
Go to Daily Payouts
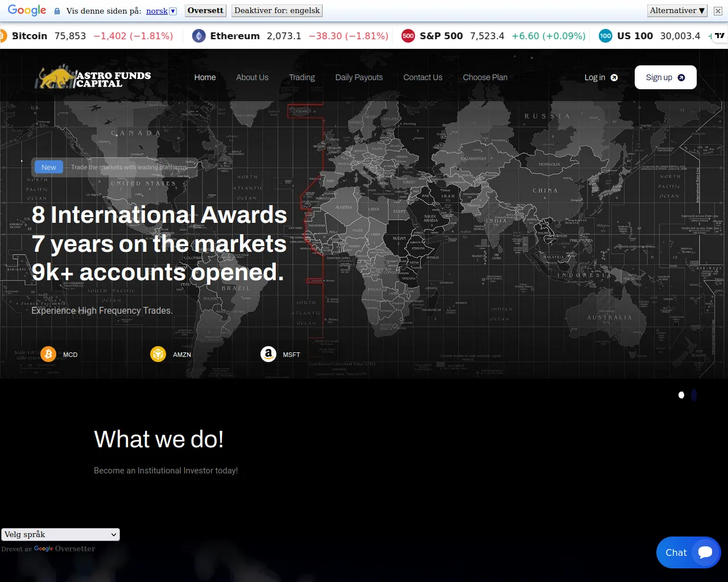click(359, 77)
